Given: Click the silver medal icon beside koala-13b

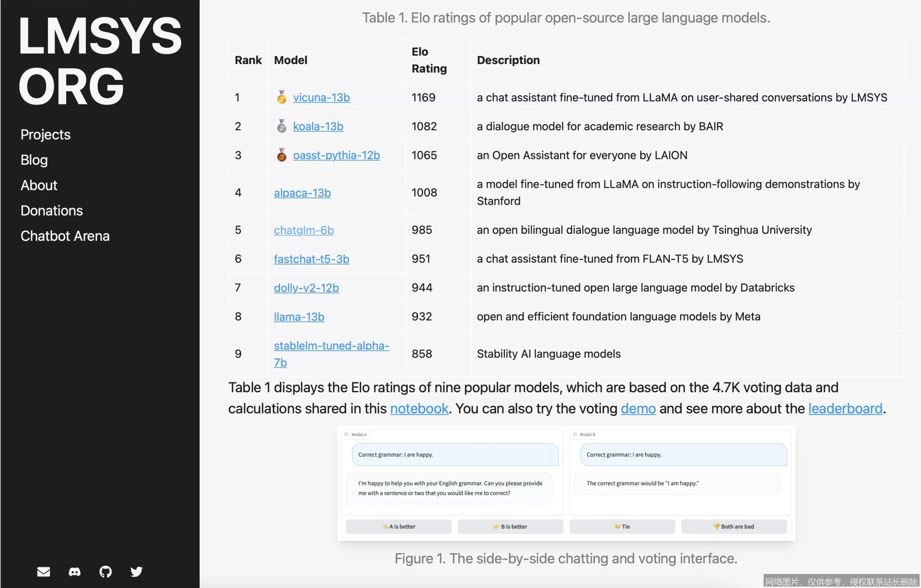Looking at the screenshot, I should pyautogui.click(x=281, y=126).
